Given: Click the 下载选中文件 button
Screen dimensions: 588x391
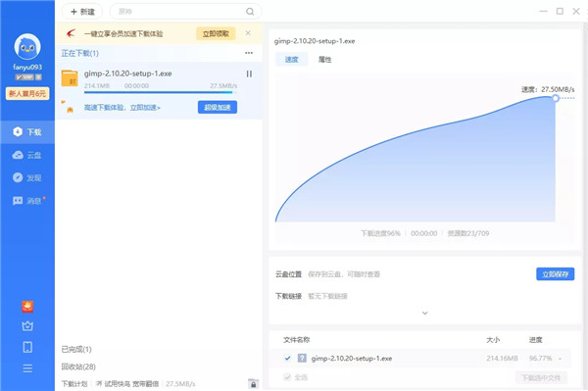Looking at the screenshot, I should coord(541,377).
